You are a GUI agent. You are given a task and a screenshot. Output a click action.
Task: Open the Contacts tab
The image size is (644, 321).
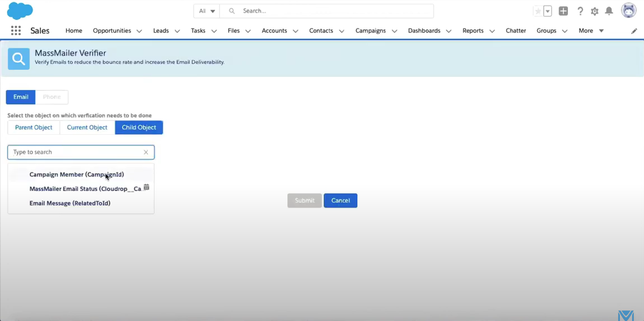tap(321, 31)
